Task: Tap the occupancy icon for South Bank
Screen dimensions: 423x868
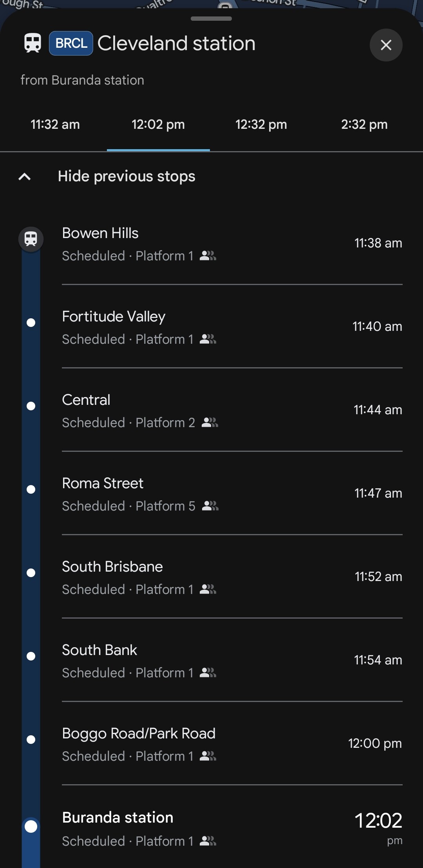Action: pyautogui.click(x=208, y=673)
